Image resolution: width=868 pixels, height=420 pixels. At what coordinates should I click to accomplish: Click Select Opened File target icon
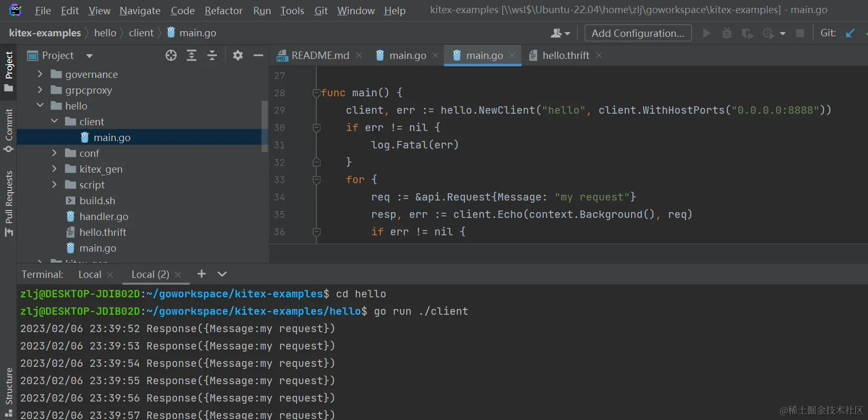tap(171, 55)
